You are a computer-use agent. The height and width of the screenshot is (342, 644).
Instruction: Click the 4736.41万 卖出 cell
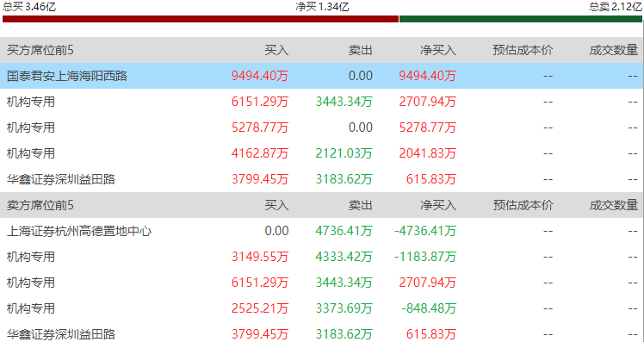tap(344, 231)
